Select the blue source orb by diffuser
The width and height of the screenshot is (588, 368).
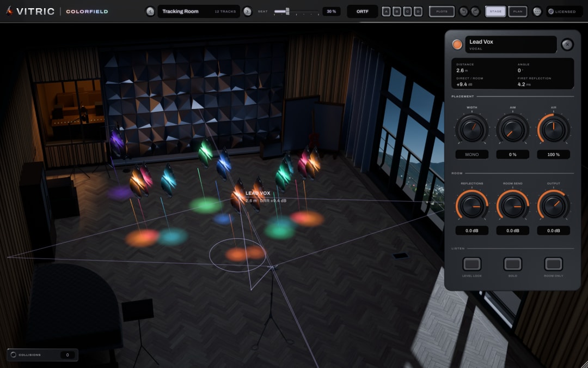[x=224, y=165]
